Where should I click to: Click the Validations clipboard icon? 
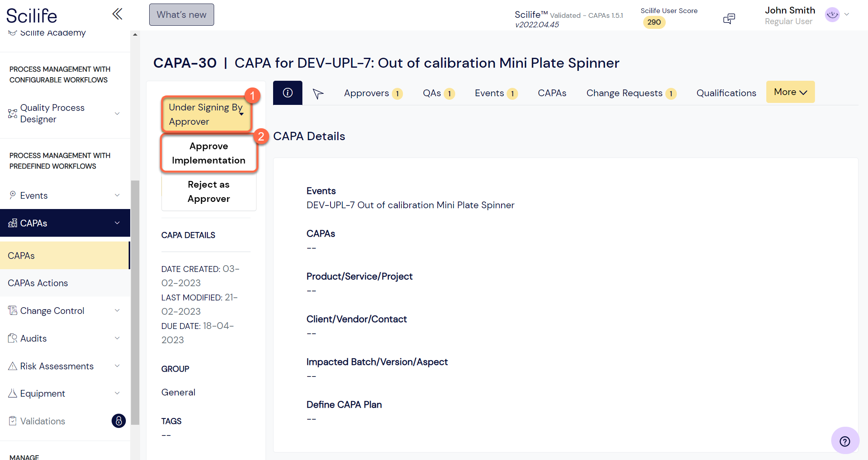click(13, 421)
